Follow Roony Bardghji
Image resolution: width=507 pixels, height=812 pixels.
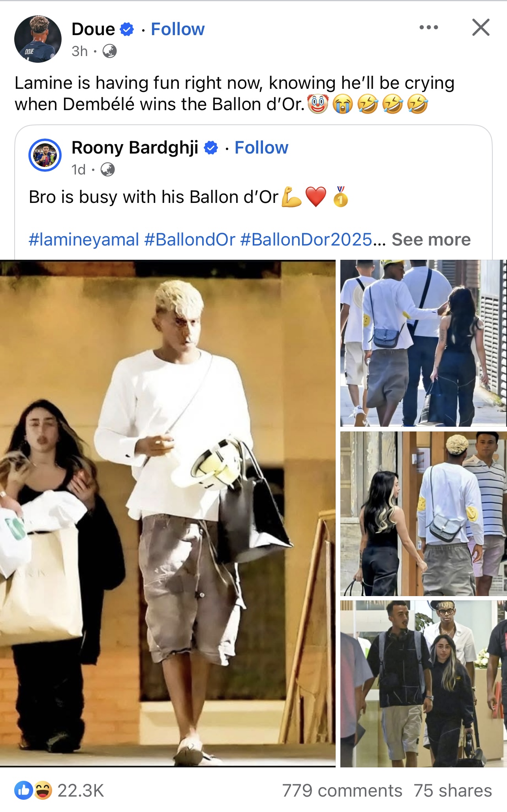point(261,148)
